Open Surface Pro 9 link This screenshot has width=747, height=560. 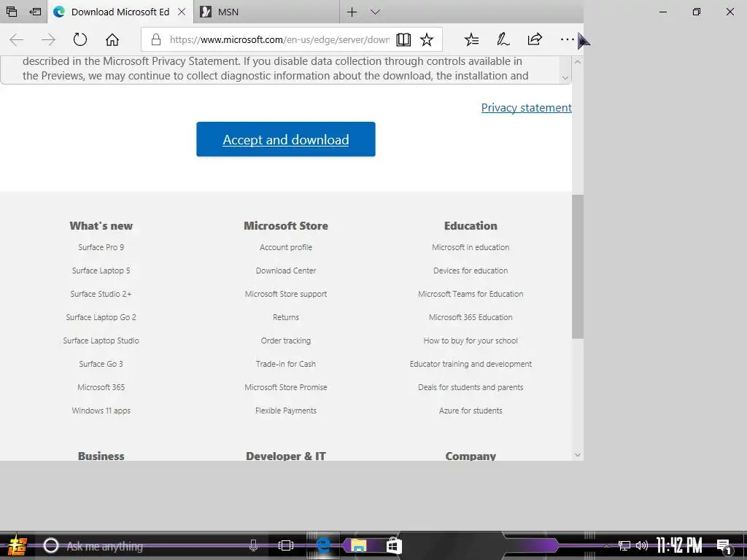(101, 247)
